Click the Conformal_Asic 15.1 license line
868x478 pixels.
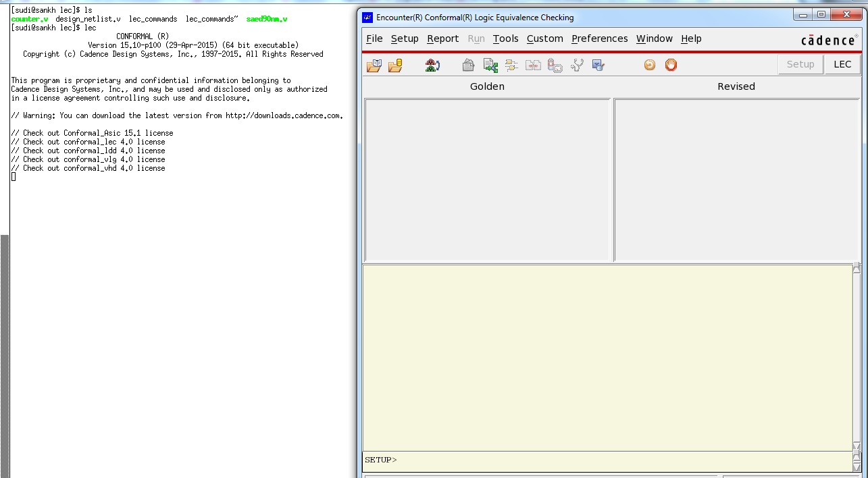pyautogui.click(x=93, y=133)
